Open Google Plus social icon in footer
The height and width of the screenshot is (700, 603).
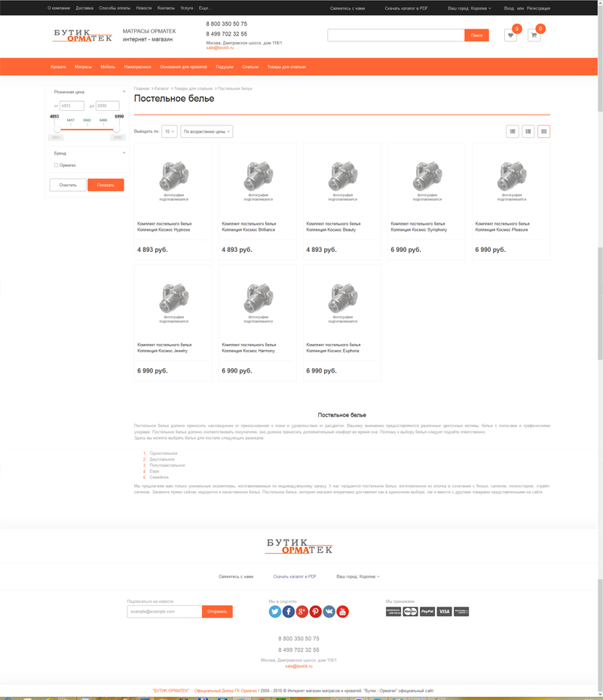point(302,612)
